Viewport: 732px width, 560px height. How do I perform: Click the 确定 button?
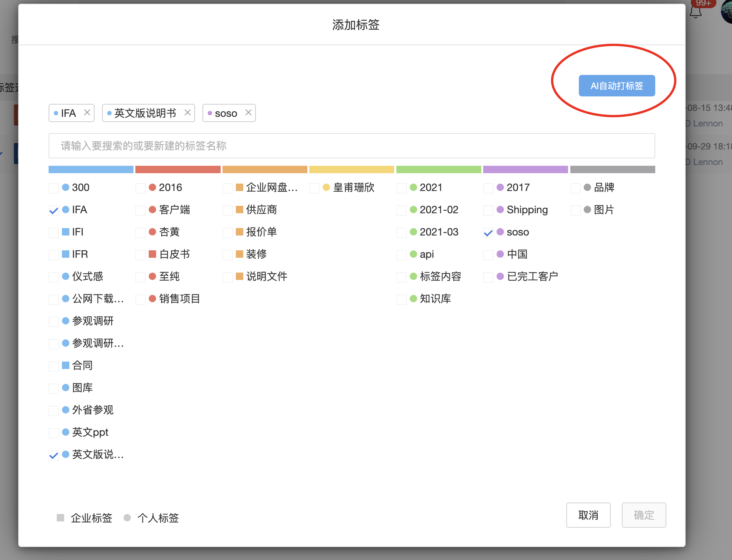pos(644,515)
